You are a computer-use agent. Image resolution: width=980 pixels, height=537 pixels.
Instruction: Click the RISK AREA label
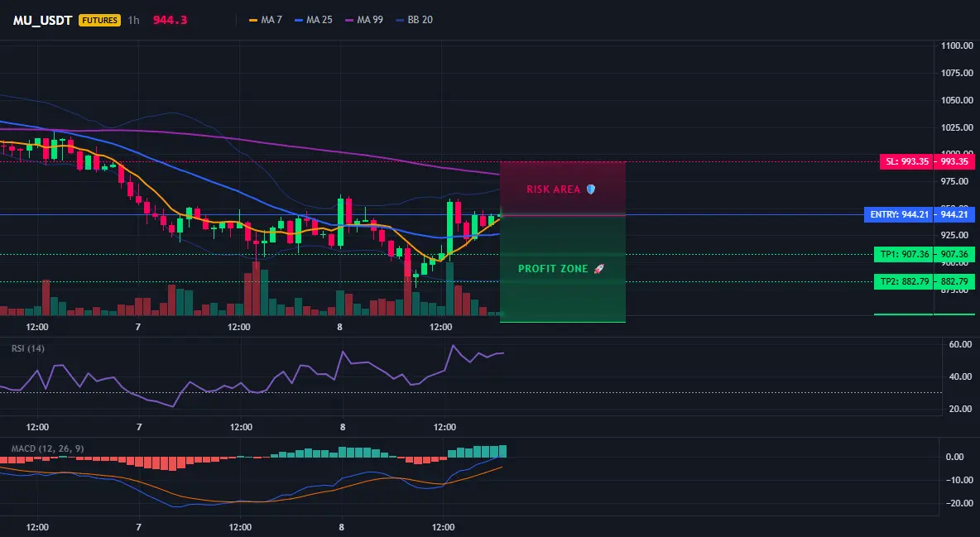[x=553, y=189]
